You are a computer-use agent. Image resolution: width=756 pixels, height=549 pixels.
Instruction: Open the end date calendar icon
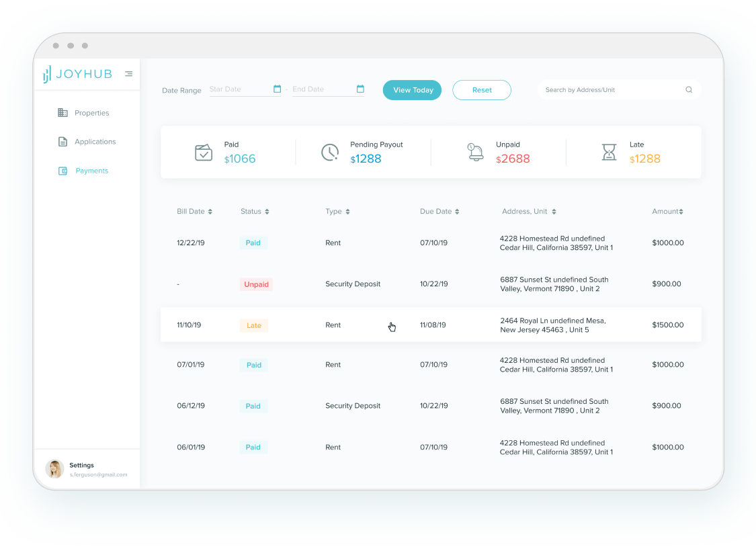coord(360,89)
